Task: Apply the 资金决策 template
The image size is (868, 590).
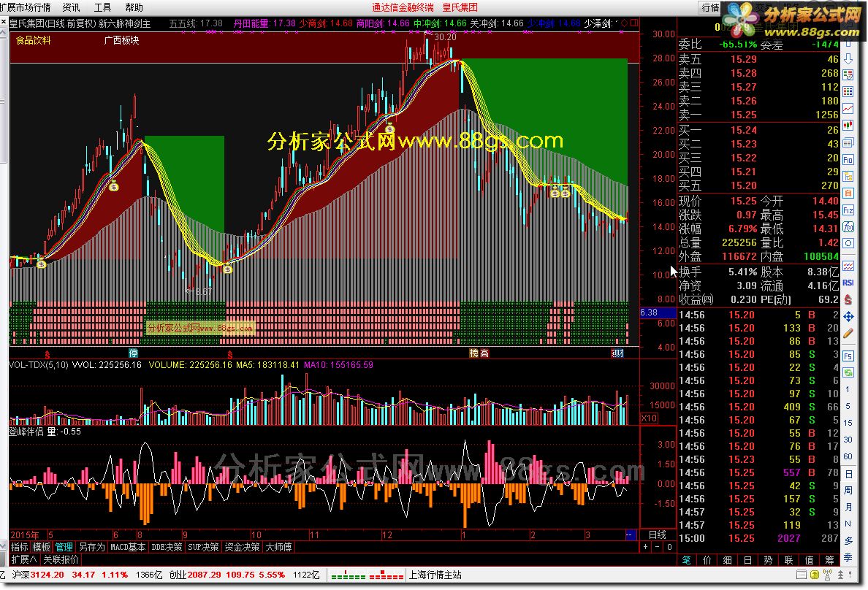Action: pos(242,548)
